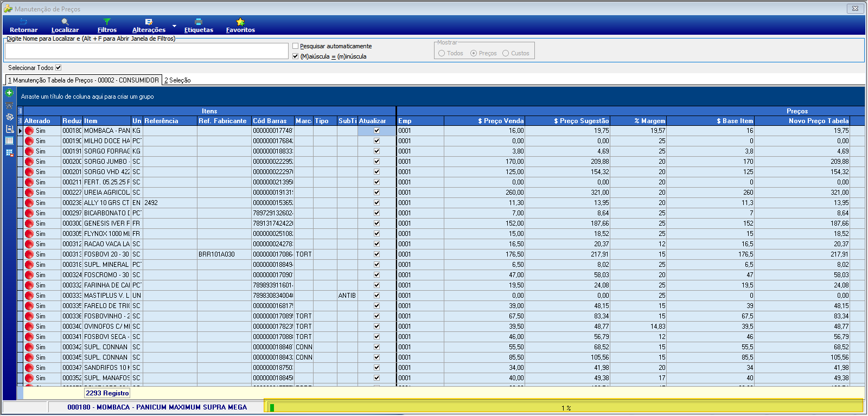Sort by $ Preço Sugestão column header
Image resolution: width=868 pixels, height=416 pixels.
(x=567, y=121)
